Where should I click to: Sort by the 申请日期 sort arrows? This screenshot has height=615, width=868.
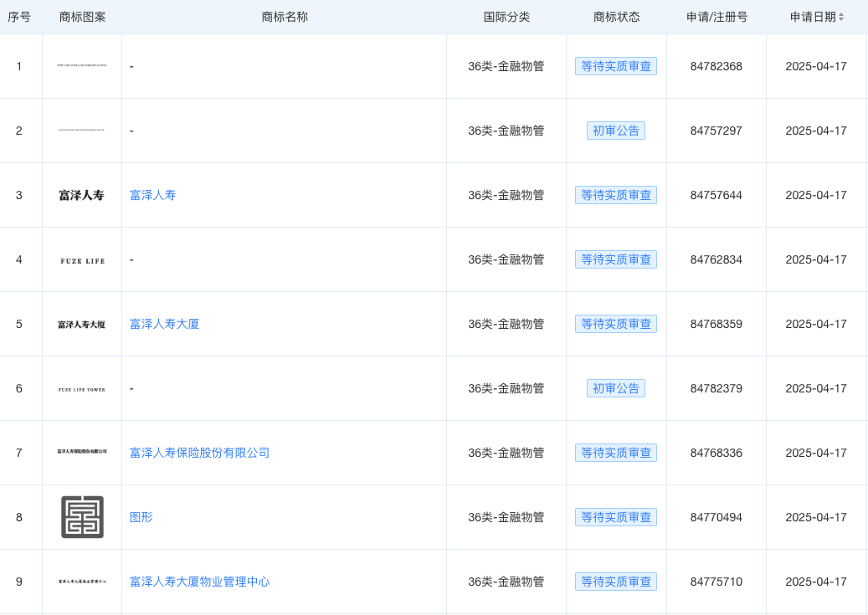click(841, 17)
